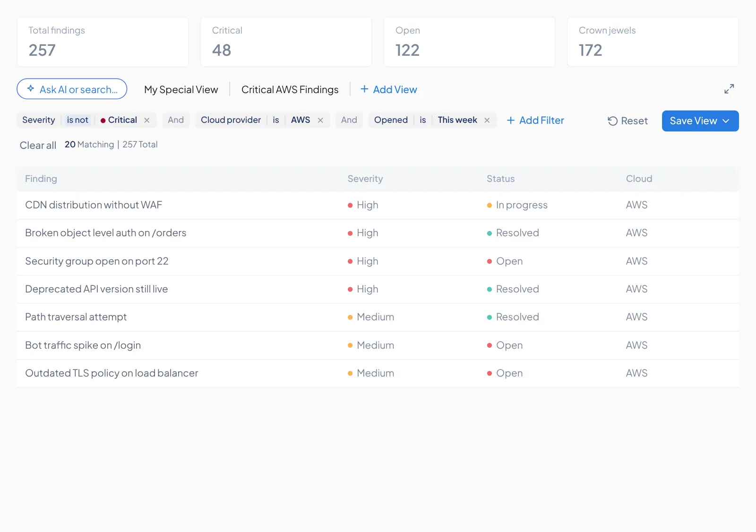Open the Critical 48 card
Viewport: 756px width, 532px height.
[286, 42]
